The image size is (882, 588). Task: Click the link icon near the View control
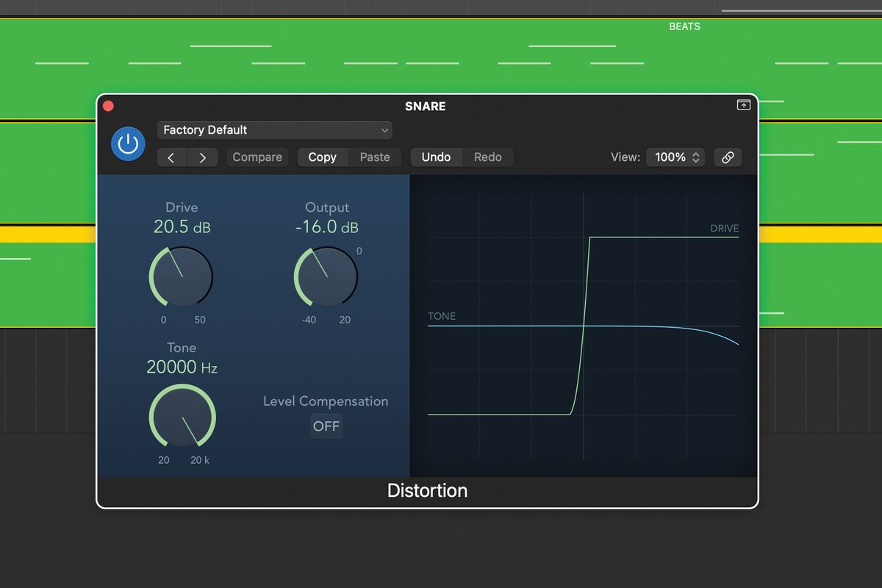(728, 157)
